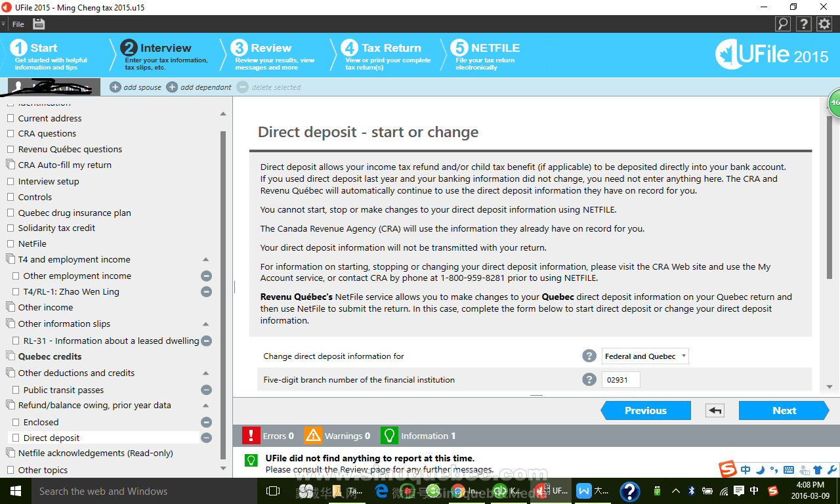Click the Bluetooth tray icon
This screenshot has width=840, height=504.
point(691,491)
